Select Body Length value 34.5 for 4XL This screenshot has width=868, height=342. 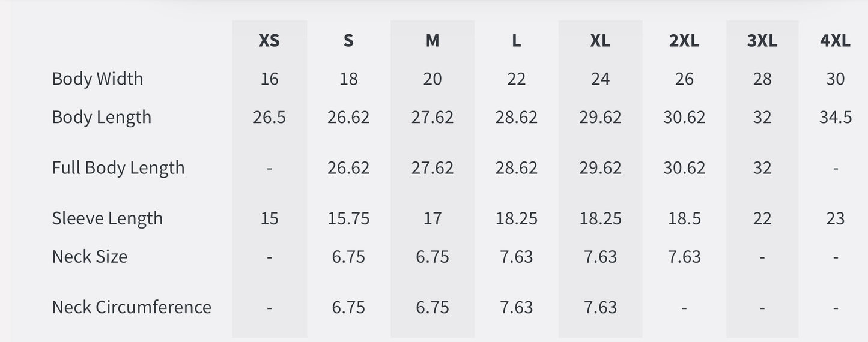tap(835, 117)
